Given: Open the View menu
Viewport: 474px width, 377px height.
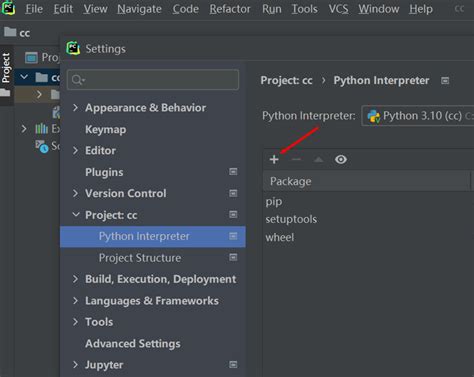Looking at the screenshot, I should pyautogui.click(x=95, y=9).
